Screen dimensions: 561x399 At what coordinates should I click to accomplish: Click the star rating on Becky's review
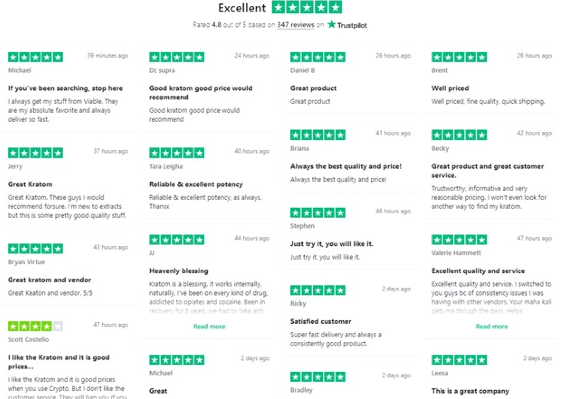click(459, 135)
